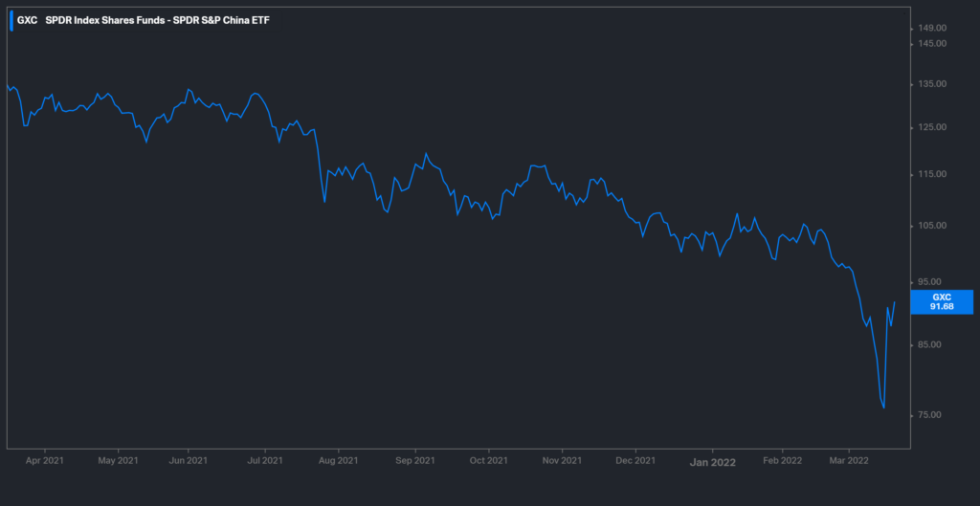980x506 pixels.
Task: Click the Feb 2022 date label
Action: tap(783, 460)
